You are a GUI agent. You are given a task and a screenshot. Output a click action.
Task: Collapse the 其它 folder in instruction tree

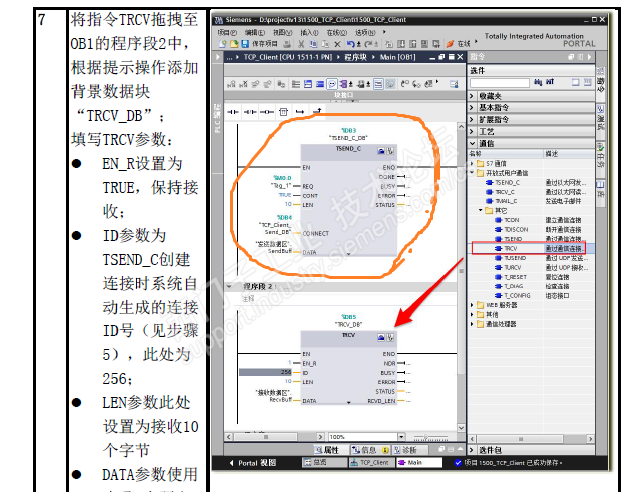pos(481,210)
